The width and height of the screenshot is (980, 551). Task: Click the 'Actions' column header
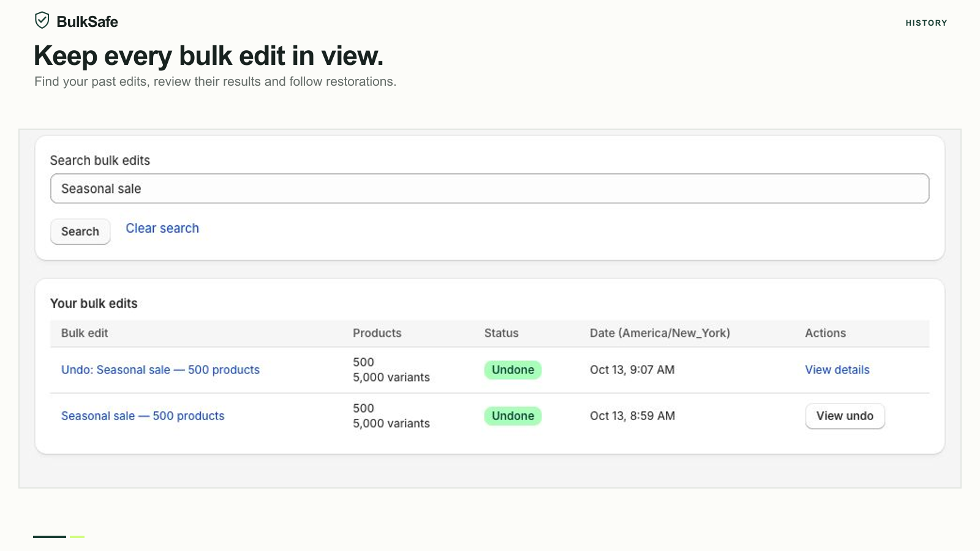pos(825,333)
